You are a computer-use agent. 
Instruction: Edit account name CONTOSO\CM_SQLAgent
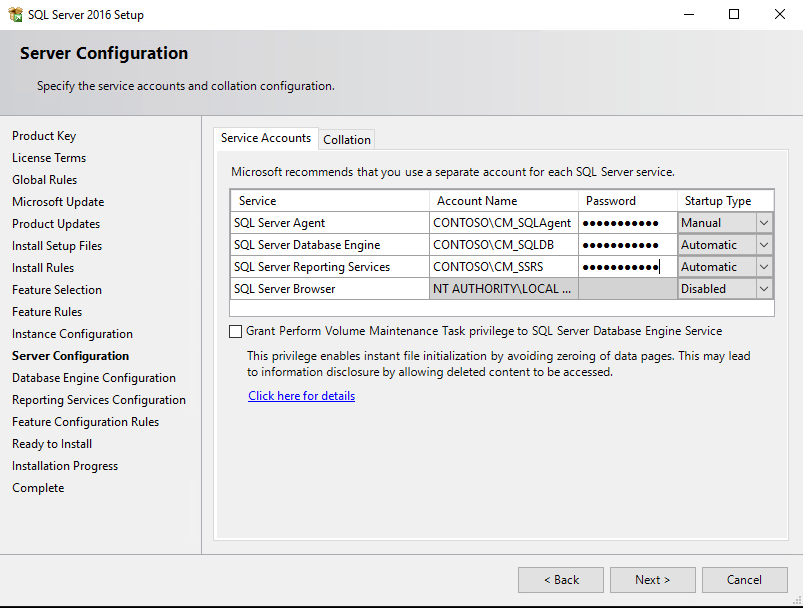coord(504,223)
